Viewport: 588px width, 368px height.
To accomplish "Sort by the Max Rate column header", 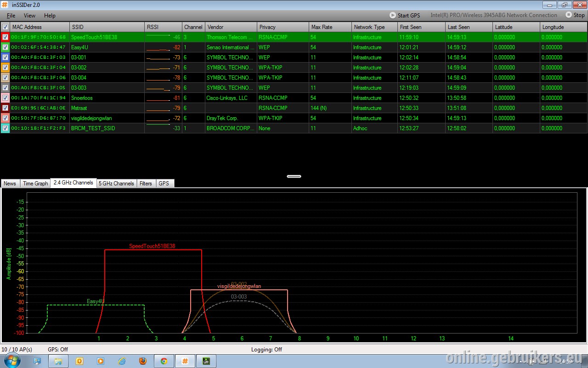I will pyautogui.click(x=330, y=27).
